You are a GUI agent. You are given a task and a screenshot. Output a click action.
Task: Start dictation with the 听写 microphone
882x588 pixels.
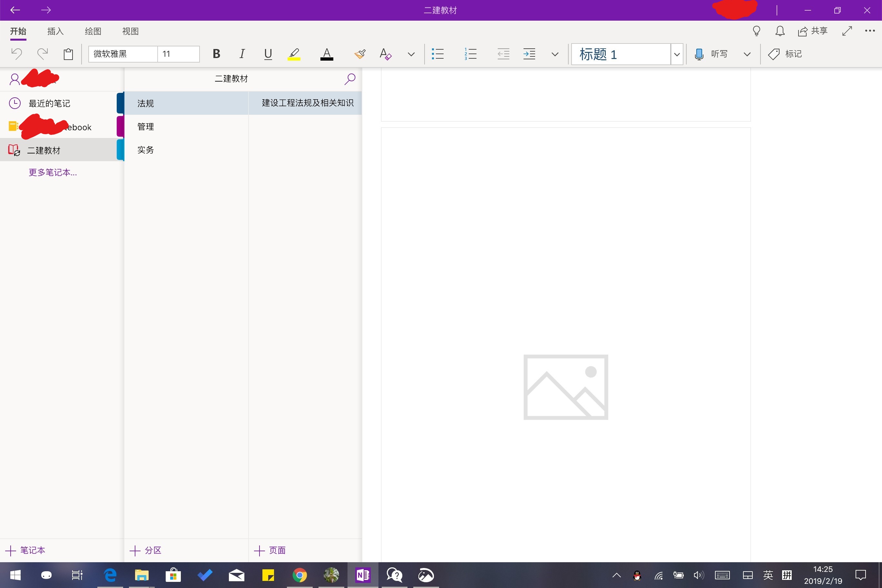[x=712, y=54]
